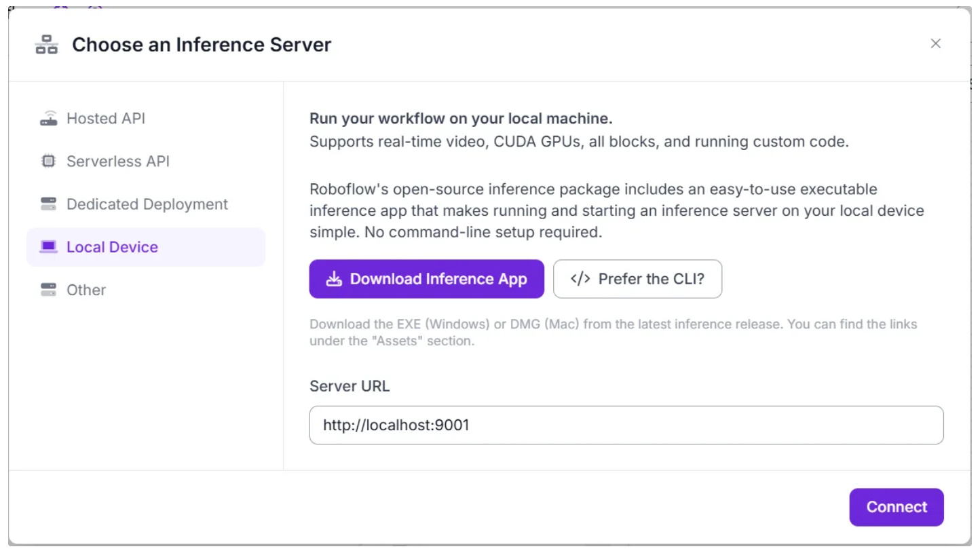This screenshot has height=551, width=980.
Task: Click the Other server icon in sidebar
Action: [49, 290]
